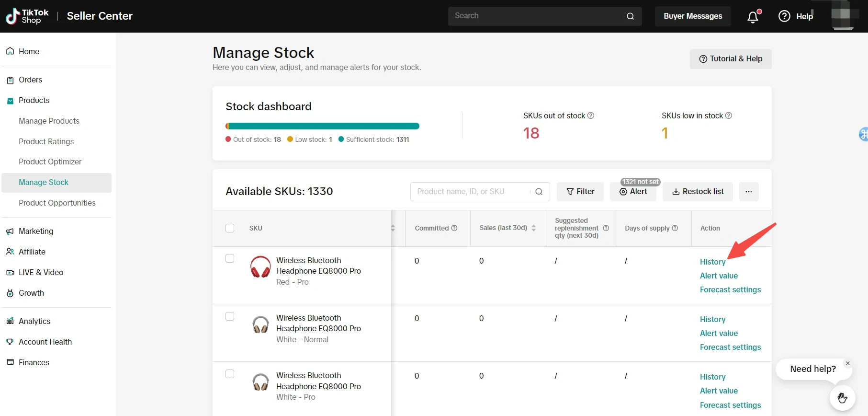Image resolution: width=868 pixels, height=416 pixels.
Task: Open the more options ellipsis menu
Action: coord(749,192)
